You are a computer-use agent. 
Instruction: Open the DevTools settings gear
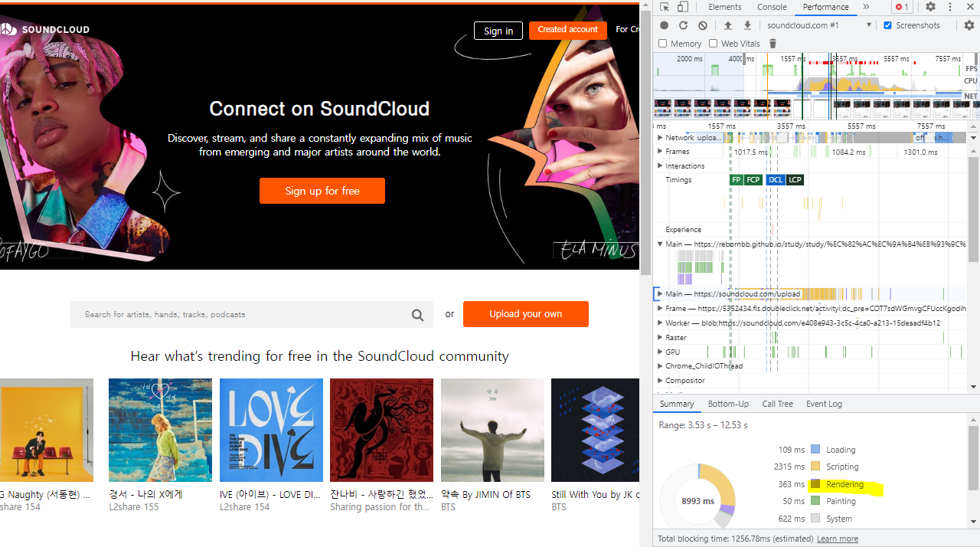(x=930, y=7)
